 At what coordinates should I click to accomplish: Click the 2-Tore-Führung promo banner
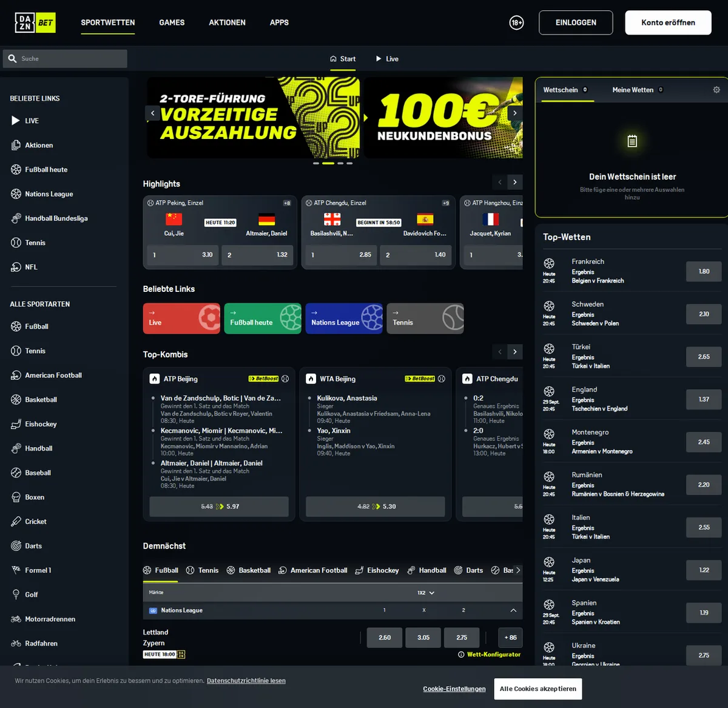(x=252, y=118)
